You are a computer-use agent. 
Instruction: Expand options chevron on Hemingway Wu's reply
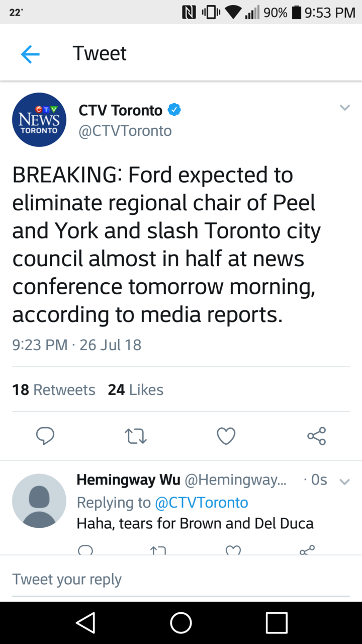point(344,481)
